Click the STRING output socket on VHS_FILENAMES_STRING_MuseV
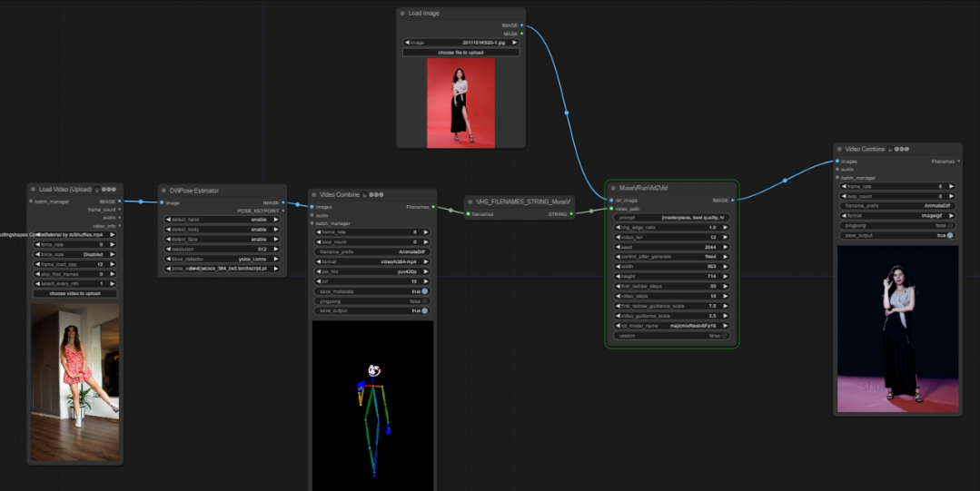Viewport: 980px width, 491px height. pos(572,214)
